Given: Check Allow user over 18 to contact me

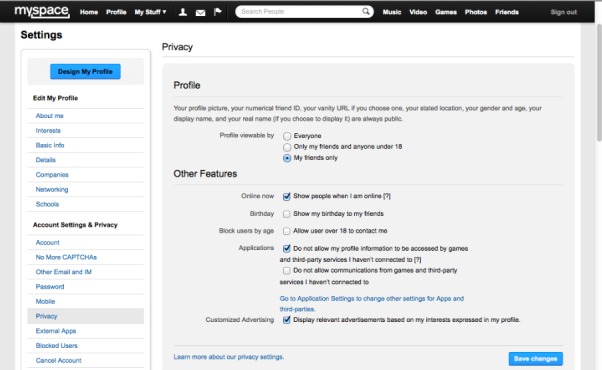Looking at the screenshot, I should [286, 231].
